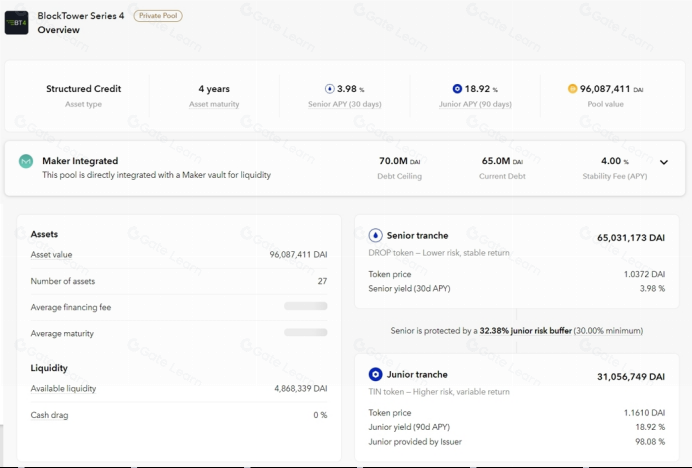Click the Maker Integrated heading
The width and height of the screenshot is (692, 468).
tap(80, 161)
